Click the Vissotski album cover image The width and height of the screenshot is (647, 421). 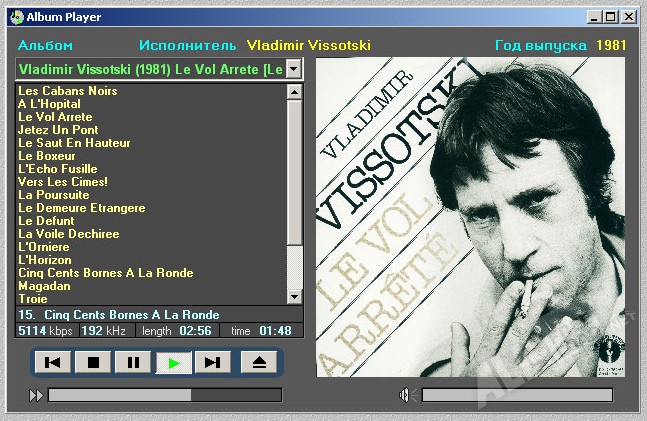click(x=470, y=217)
